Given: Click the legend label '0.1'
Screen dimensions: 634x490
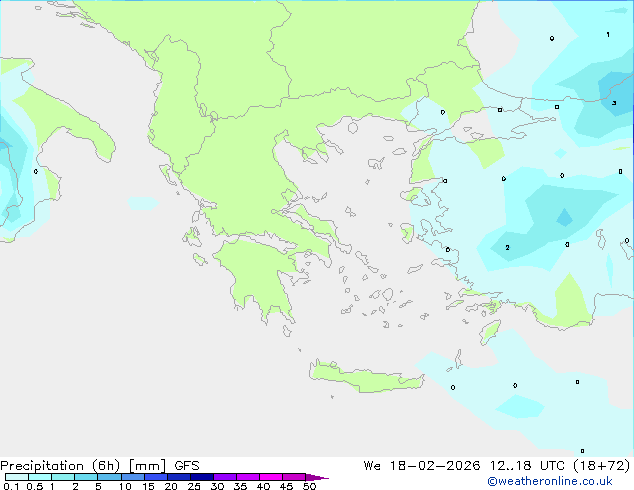Looking at the screenshot, I should pyautogui.click(x=11, y=486).
